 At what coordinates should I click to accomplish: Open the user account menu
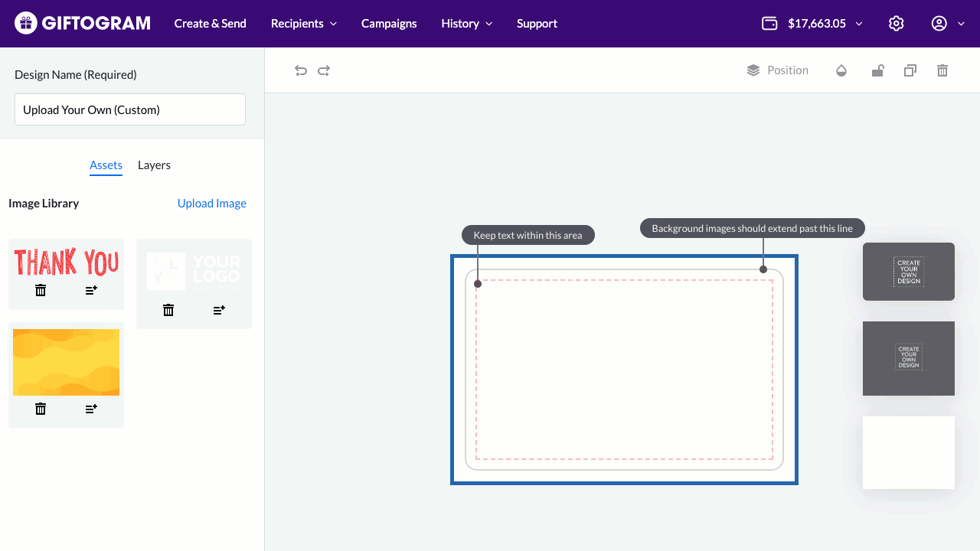947,24
